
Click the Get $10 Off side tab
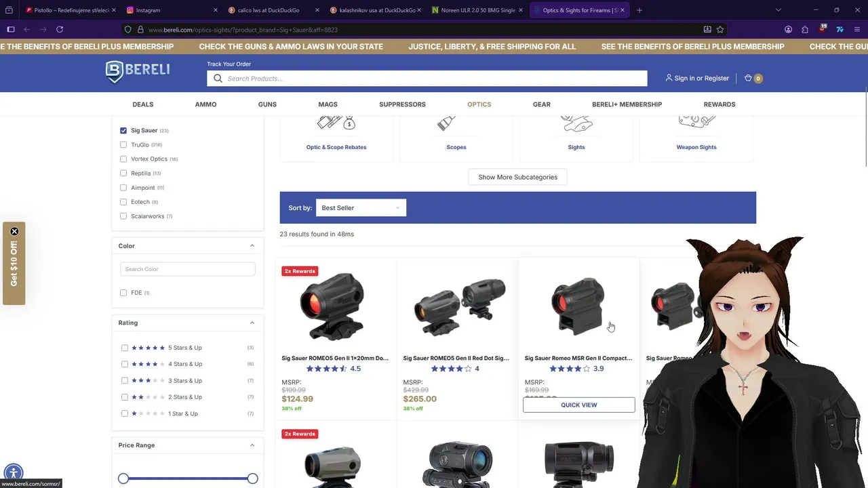pyautogui.click(x=14, y=264)
